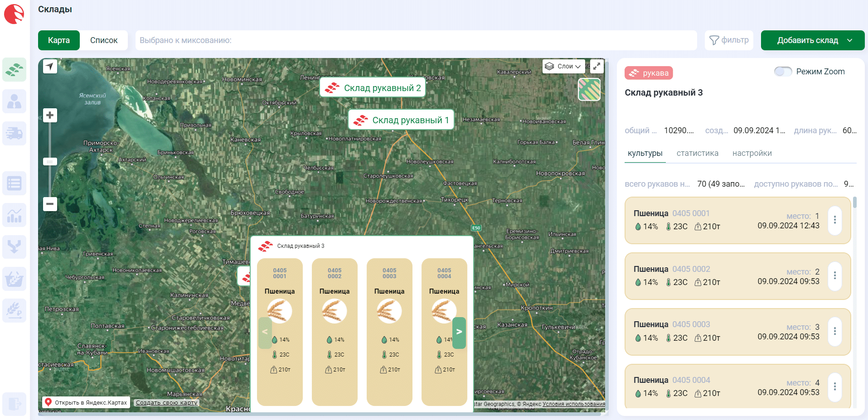Toggle Режим Zoom switch
Image resolution: width=868 pixels, height=420 pixels.
pyautogui.click(x=783, y=72)
